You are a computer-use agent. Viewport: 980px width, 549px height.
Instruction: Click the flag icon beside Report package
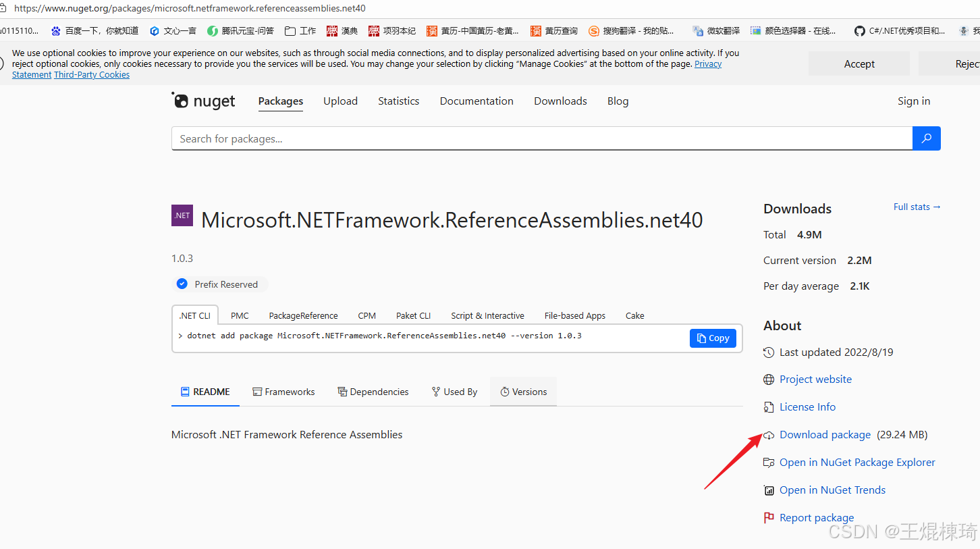pos(769,517)
